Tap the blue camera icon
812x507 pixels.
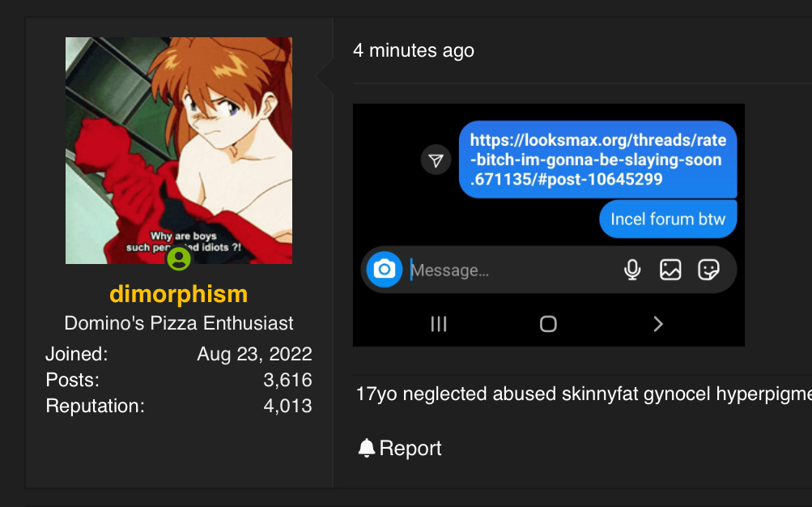(385, 270)
